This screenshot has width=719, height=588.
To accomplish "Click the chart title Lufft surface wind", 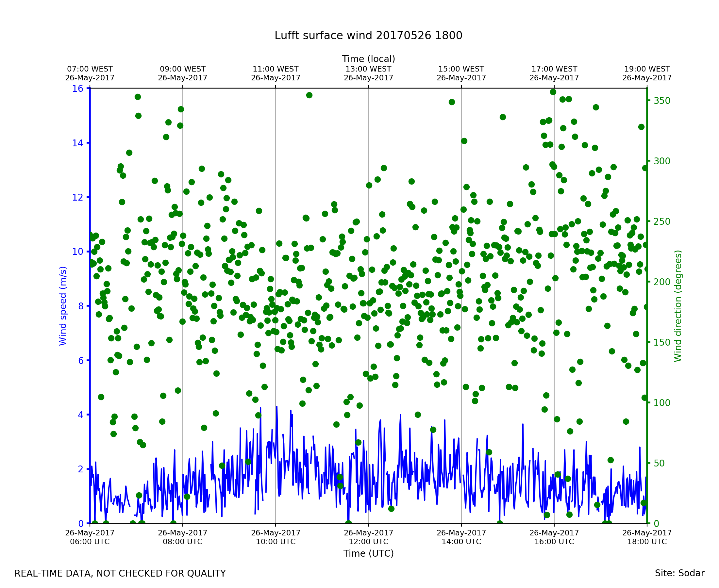I will pos(368,36).
